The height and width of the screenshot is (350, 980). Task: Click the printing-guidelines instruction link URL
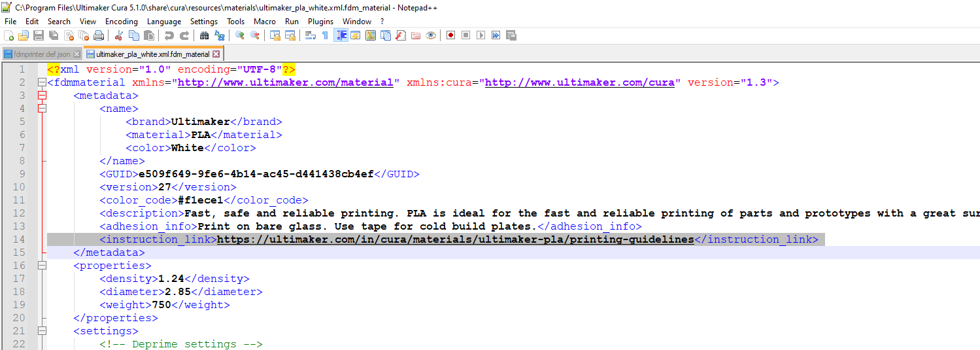click(455, 239)
